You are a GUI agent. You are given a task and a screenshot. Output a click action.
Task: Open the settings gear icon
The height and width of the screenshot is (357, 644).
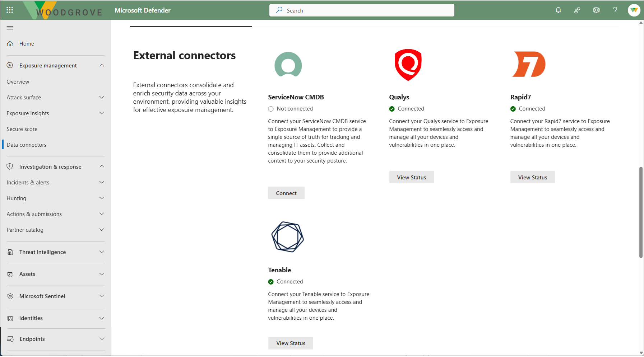coord(596,10)
